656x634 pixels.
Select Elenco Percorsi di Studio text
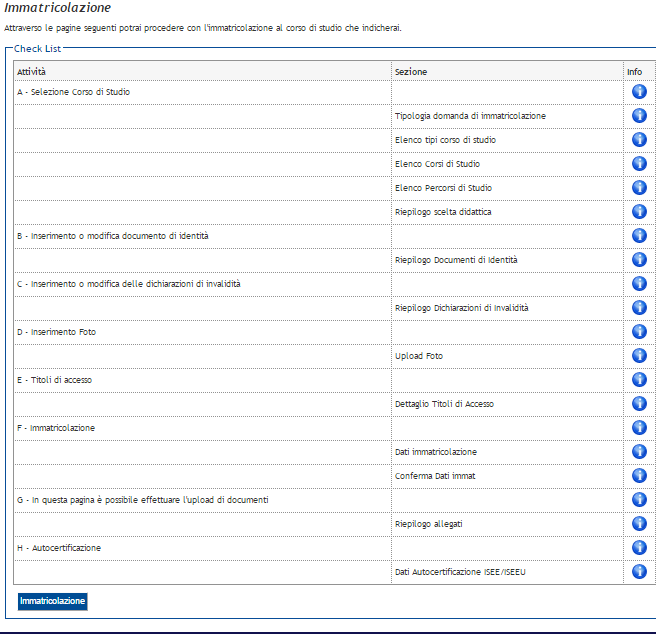pyautogui.click(x=443, y=188)
